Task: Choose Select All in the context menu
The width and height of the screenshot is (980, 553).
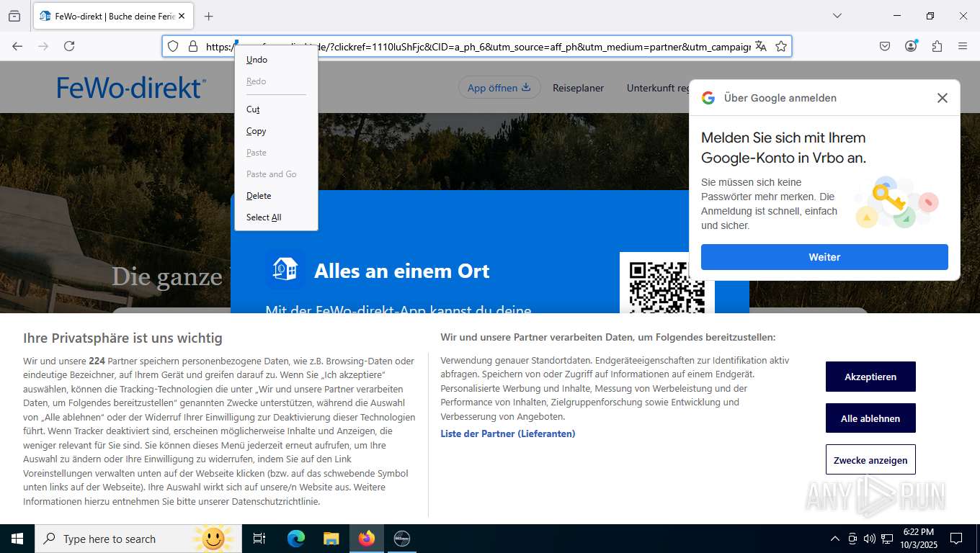Action: (276, 217)
